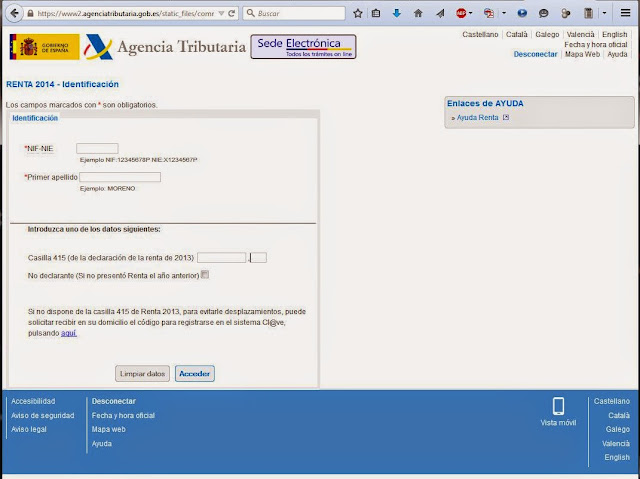Open Fecha y hora oficial footer link

click(123, 415)
